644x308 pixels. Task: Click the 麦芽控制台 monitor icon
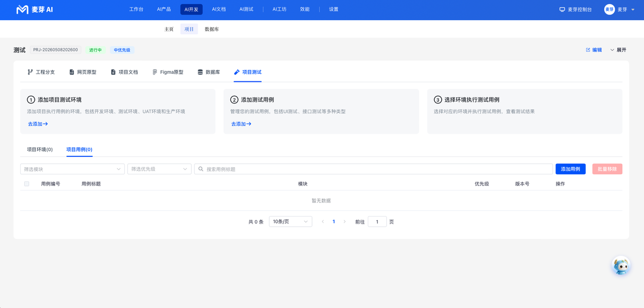pos(562,10)
